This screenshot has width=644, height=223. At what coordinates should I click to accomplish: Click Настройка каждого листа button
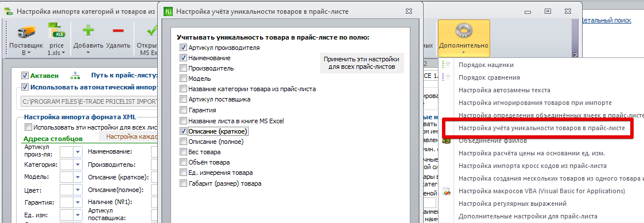point(129,136)
